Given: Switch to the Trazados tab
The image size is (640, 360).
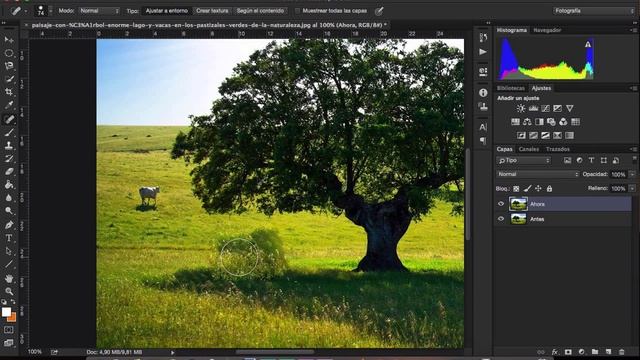Looking at the screenshot, I should pos(558,149).
